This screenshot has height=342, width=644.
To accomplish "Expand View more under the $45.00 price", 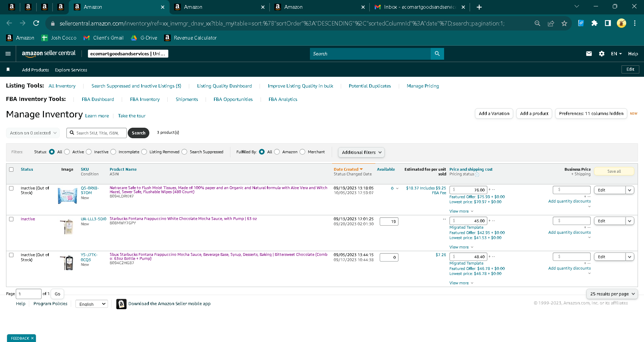I will [461, 247].
